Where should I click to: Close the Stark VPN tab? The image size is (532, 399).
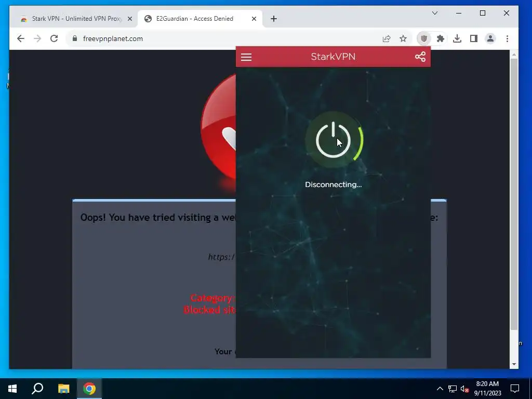pyautogui.click(x=129, y=19)
